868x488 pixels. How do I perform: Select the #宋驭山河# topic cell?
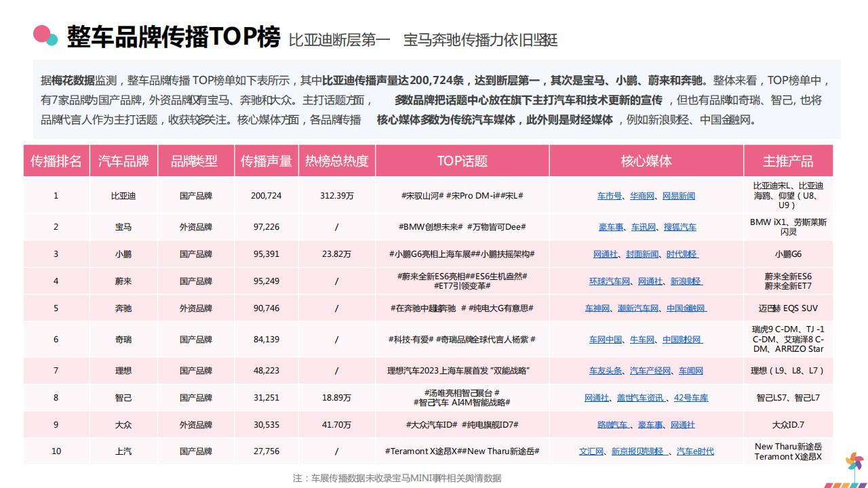(x=462, y=196)
